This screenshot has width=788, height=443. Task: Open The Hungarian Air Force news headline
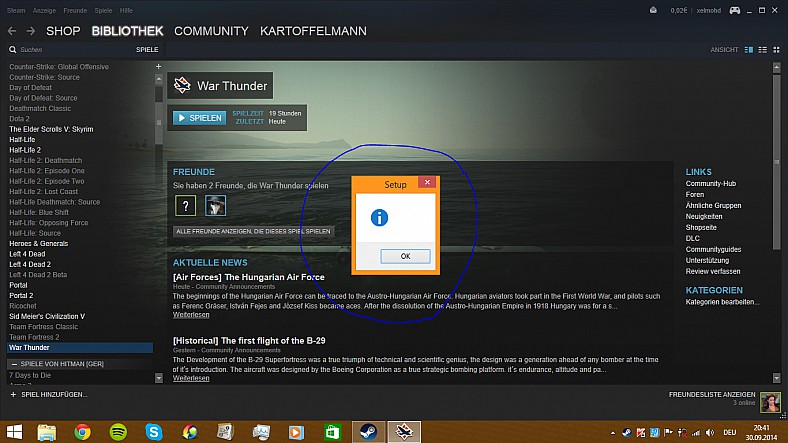[249, 277]
